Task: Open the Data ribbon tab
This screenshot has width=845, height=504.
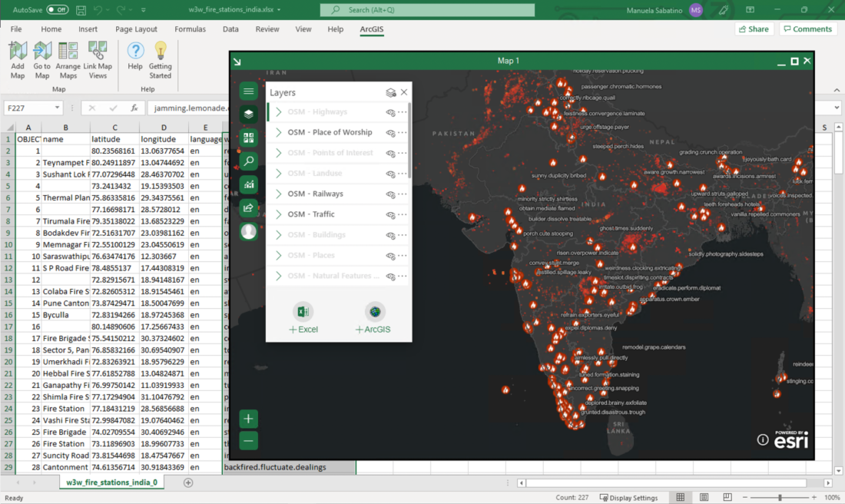Action: tap(230, 29)
